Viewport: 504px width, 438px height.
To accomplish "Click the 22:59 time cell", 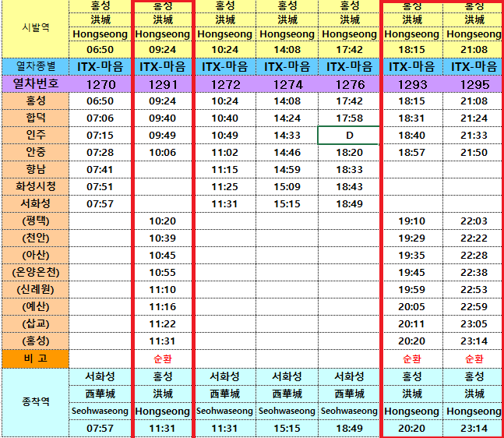I will click(x=474, y=307).
